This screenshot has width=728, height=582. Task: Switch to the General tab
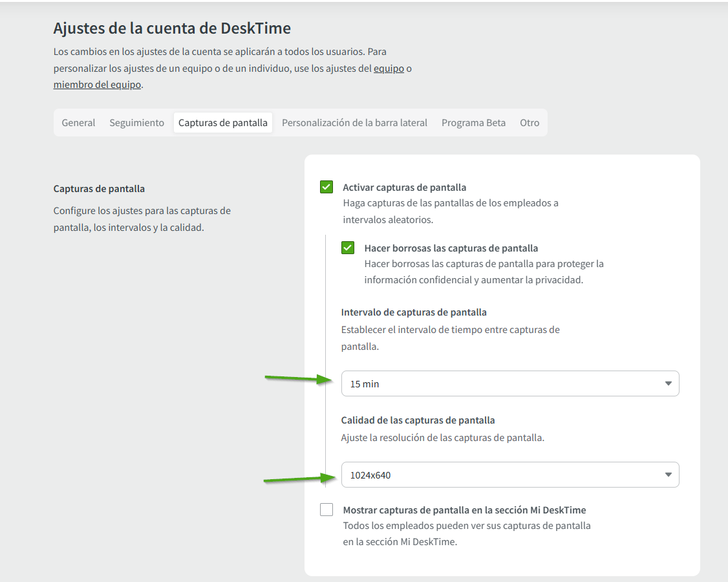pyautogui.click(x=78, y=123)
